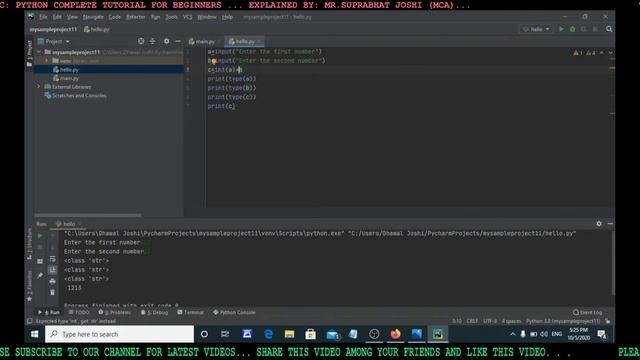This screenshot has height=360, width=640.
Task: Open the Navigate menu
Action: click(x=93, y=17)
